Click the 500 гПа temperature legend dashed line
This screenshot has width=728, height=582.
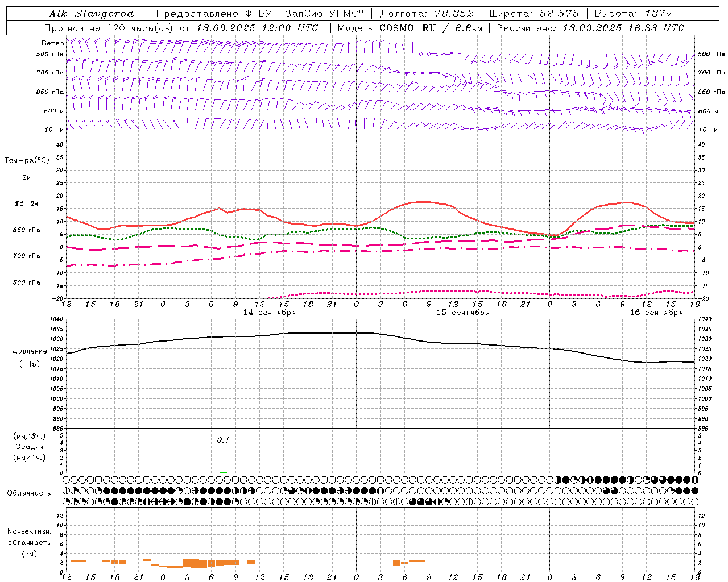point(26,289)
